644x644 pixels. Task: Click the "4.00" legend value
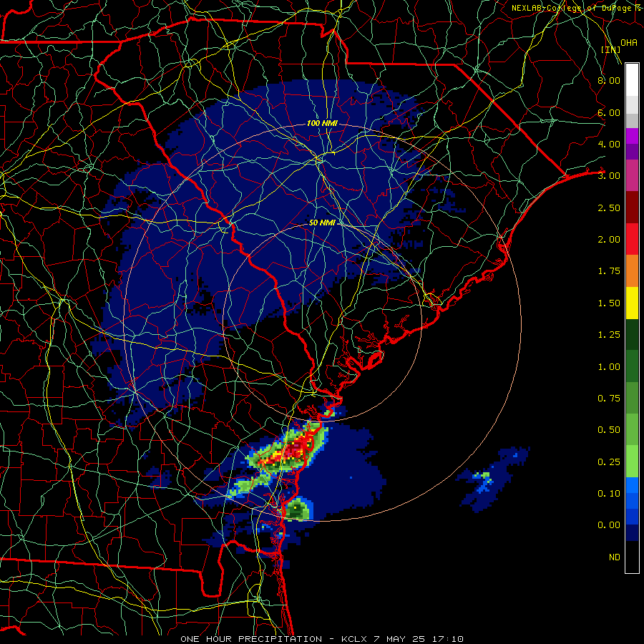coord(609,144)
